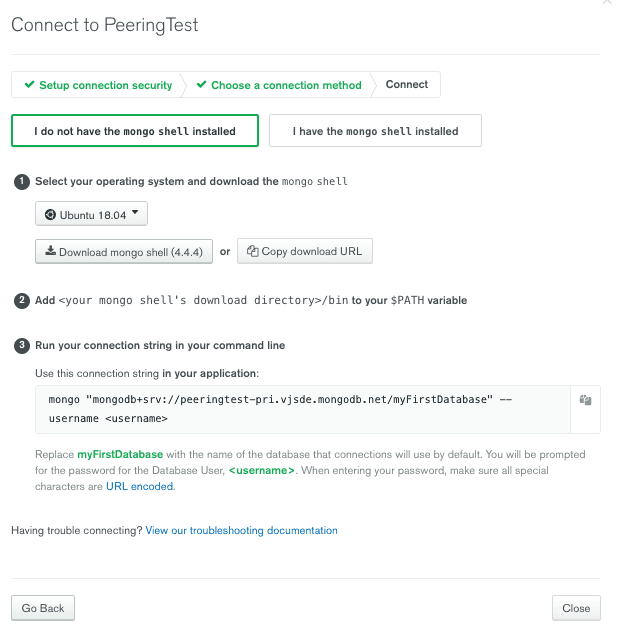Viewport: 621px width, 634px height.
Task: Select "I have the mongo shell installed"
Action: [x=375, y=131]
